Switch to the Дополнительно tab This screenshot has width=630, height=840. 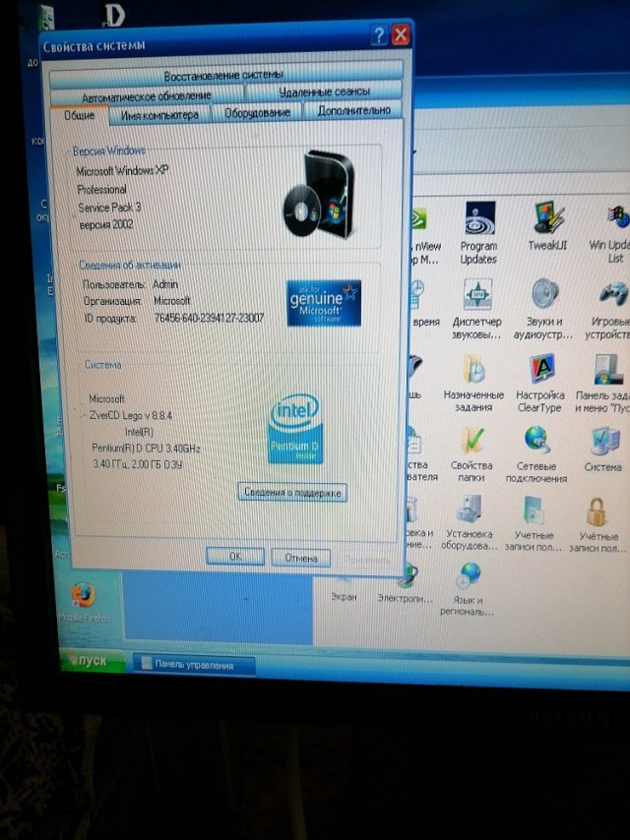(x=353, y=111)
